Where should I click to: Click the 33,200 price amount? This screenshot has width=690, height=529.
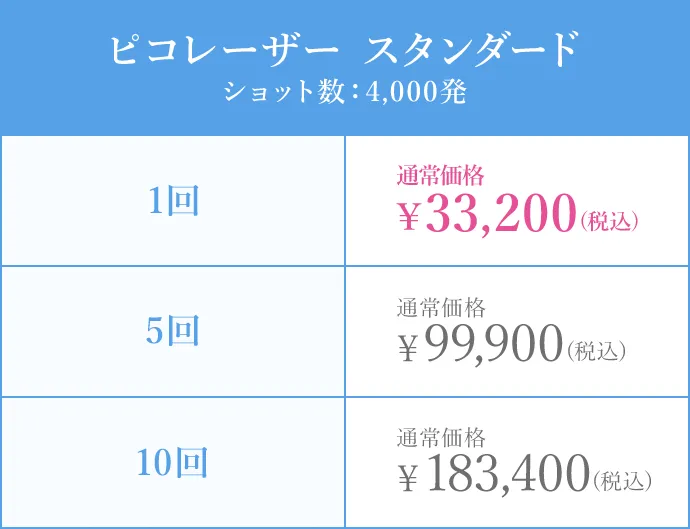[501, 215]
